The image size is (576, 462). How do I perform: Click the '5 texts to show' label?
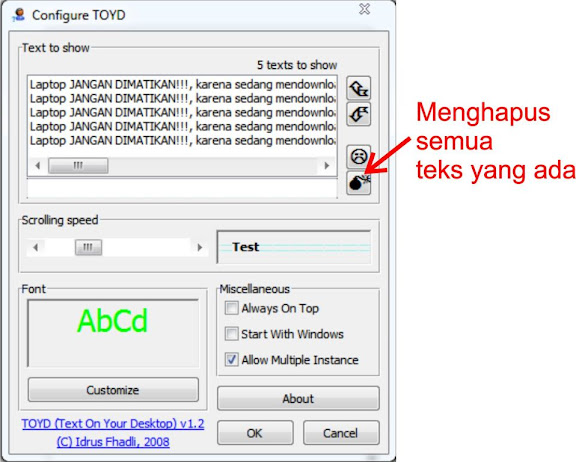click(x=297, y=65)
